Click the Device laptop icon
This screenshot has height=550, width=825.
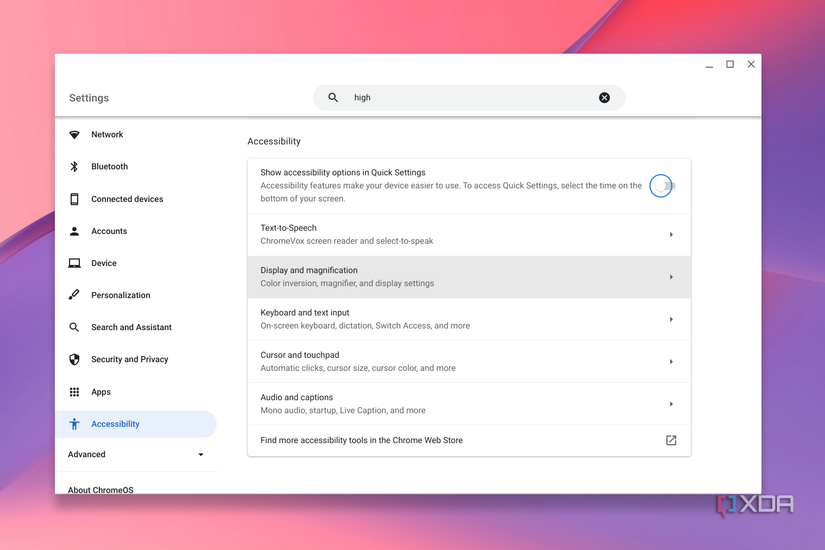point(74,263)
